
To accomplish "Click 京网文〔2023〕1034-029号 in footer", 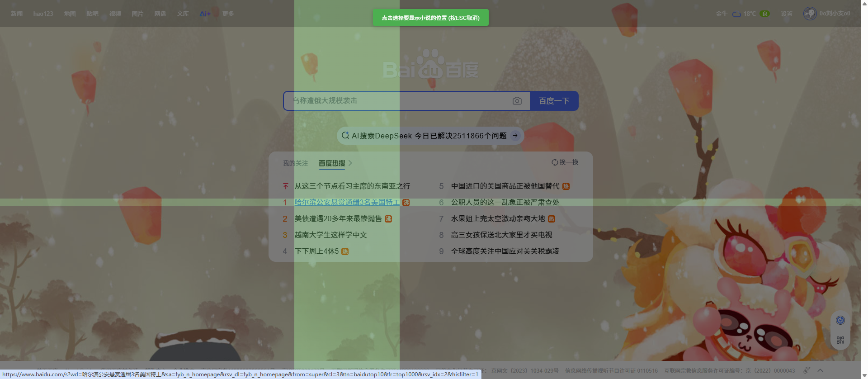I will pyautogui.click(x=525, y=371).
